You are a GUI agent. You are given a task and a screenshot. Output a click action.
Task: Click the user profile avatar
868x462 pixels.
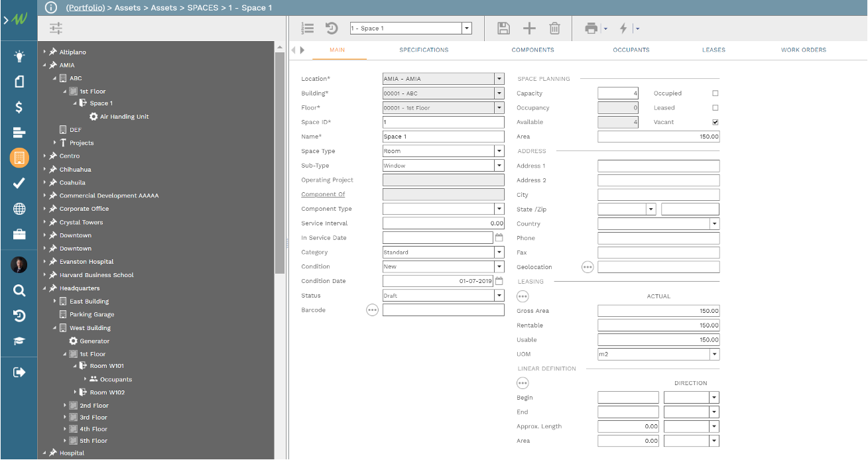19,265
